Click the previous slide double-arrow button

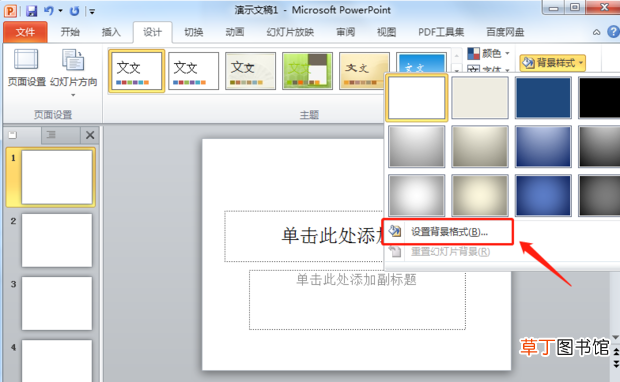click(616, 351)
